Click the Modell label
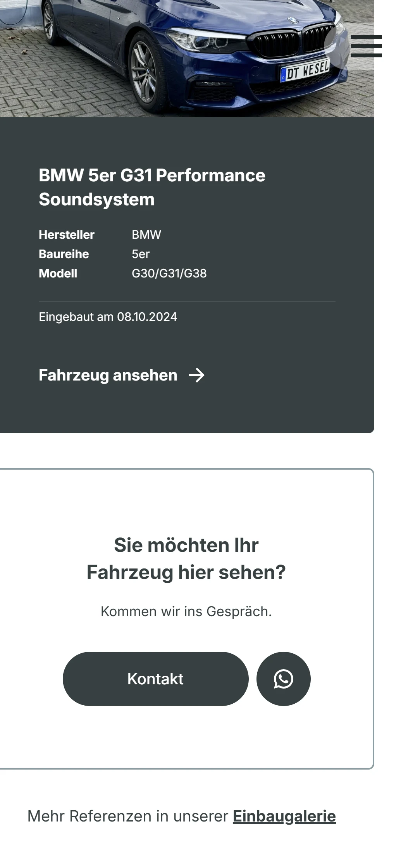 click(x=58, y=273)
